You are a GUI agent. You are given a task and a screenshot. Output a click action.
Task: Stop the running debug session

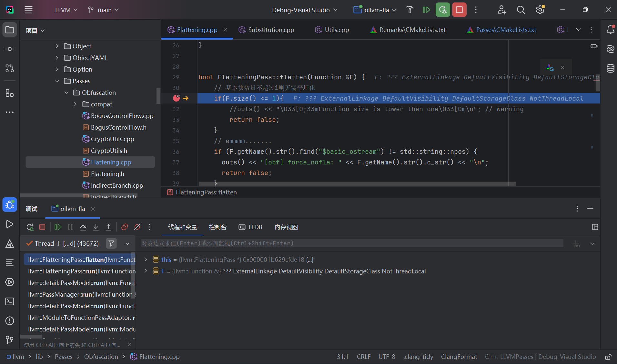pyautogui.click(x=459, y=10)
